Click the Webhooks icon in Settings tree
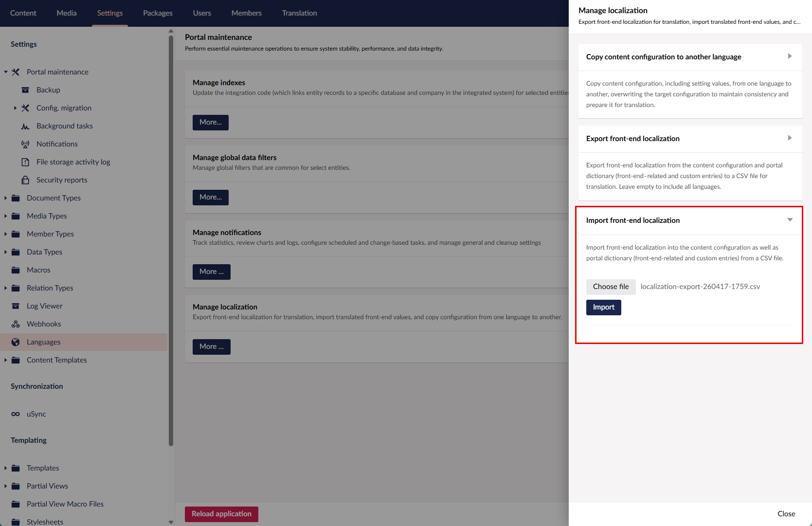 click(x=16, y=324)
